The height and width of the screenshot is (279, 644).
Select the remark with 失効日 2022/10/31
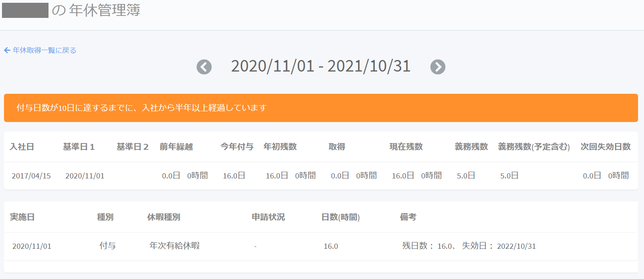point(469,246)
